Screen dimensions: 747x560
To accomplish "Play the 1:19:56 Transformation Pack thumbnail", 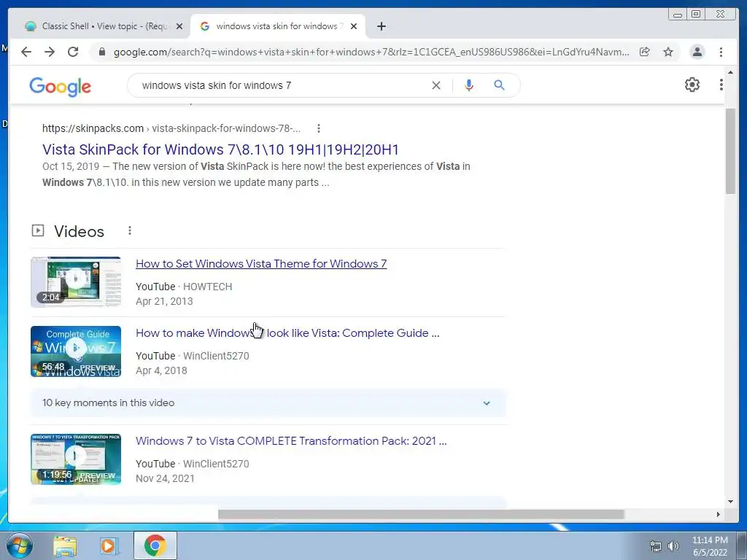I will click(76, 459).
